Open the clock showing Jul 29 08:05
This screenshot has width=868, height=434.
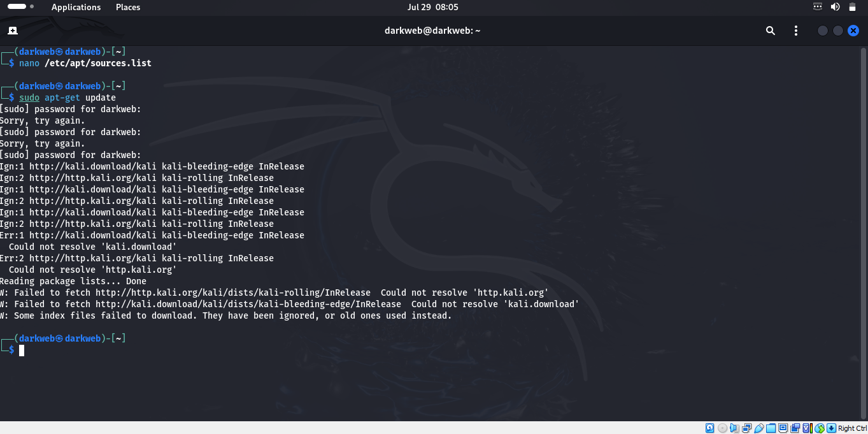tap(432, 7)
